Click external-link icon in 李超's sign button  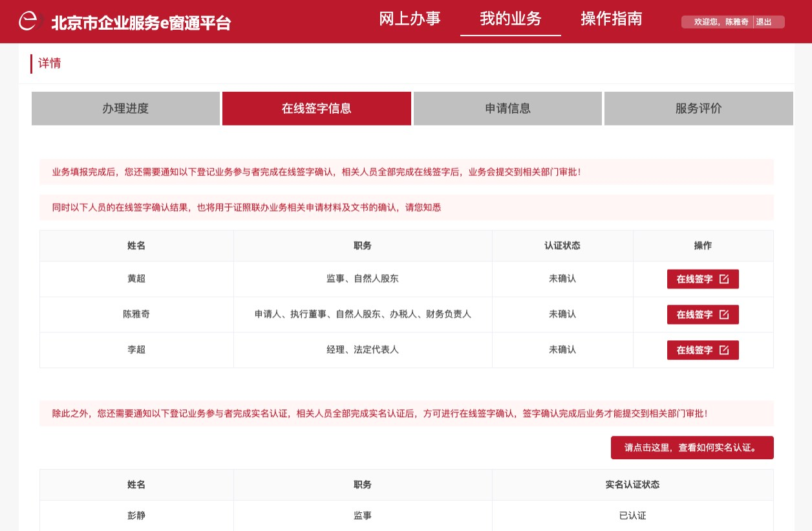[x=724, y=350]
